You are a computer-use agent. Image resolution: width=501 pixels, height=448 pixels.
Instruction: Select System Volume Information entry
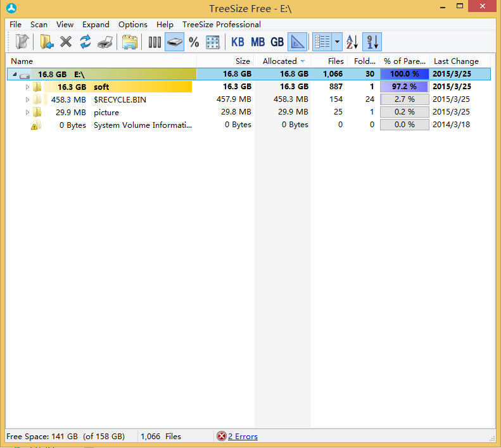pos(143,125)
